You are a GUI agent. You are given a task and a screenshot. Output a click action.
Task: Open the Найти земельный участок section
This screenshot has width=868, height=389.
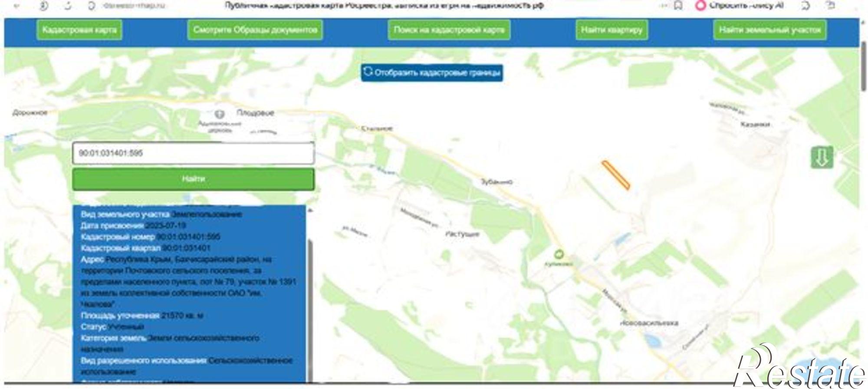(x=770, y=30)
